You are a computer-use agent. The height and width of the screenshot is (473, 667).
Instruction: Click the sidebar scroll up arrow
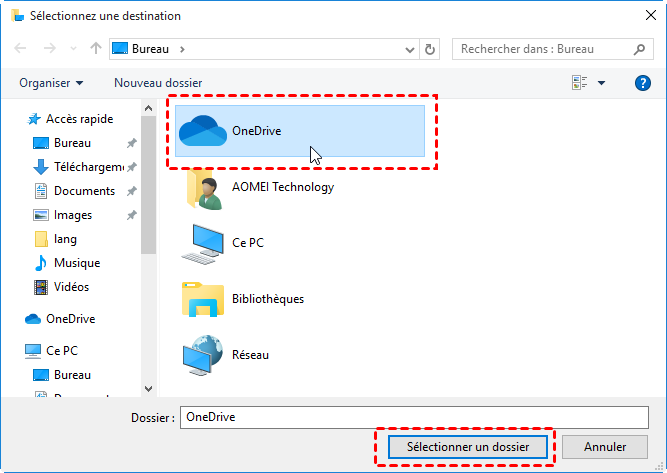[148, 108]
